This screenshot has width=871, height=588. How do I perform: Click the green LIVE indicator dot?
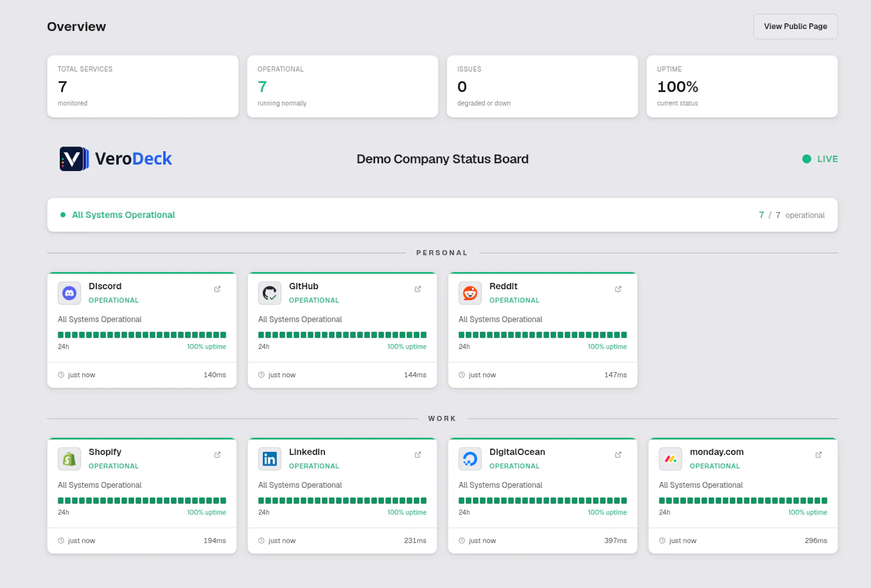pos(807,159)
